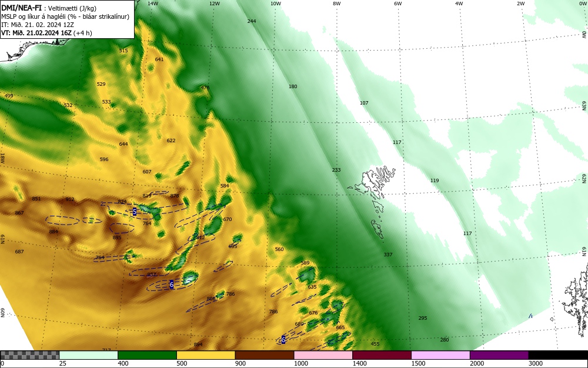Click the 2W longitude label

coord(520,4)
